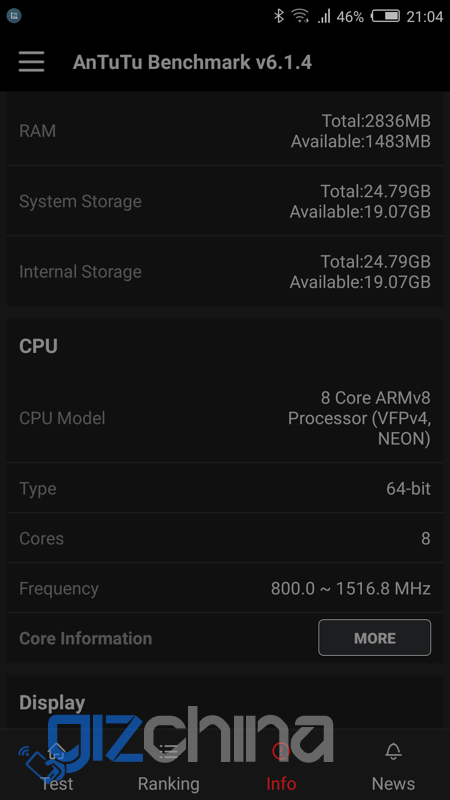Select the System Storage row
450x800 pixels.
[225, 201]
